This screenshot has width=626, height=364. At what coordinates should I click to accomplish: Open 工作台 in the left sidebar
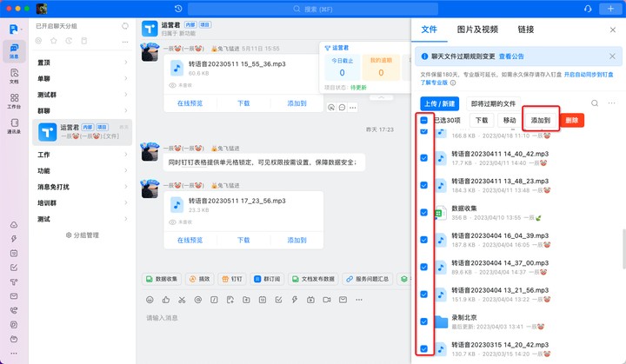pos(14,101)
